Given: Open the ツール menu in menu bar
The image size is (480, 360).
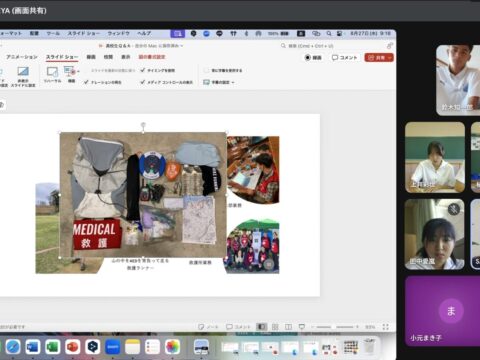Looking at the screenshot, I should pos(53,34).
